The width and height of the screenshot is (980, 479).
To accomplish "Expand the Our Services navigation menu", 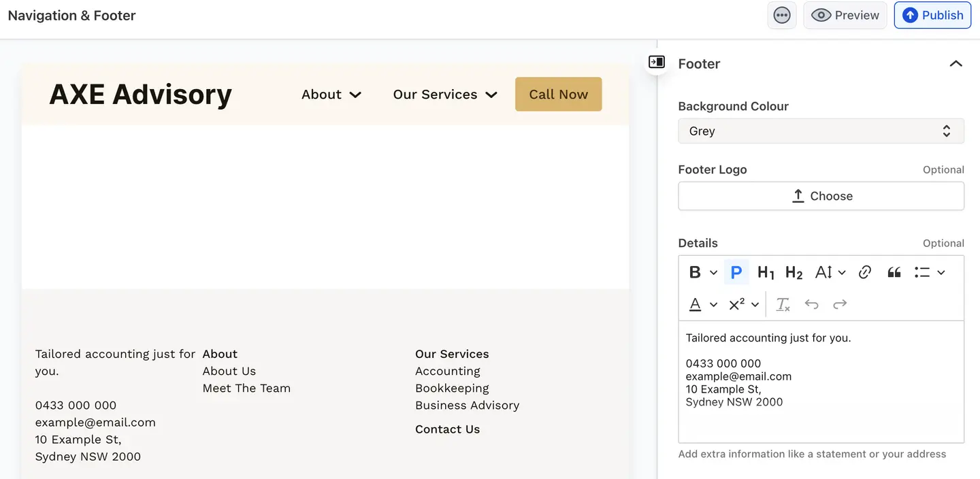I will click(444, 95).
